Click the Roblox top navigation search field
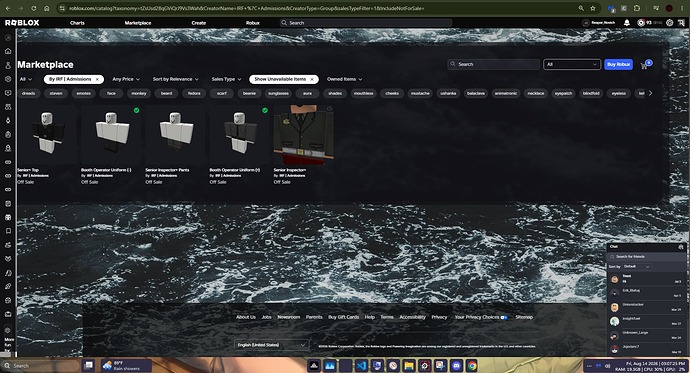This screenshot has height=373, width=690. coord(366,23)
